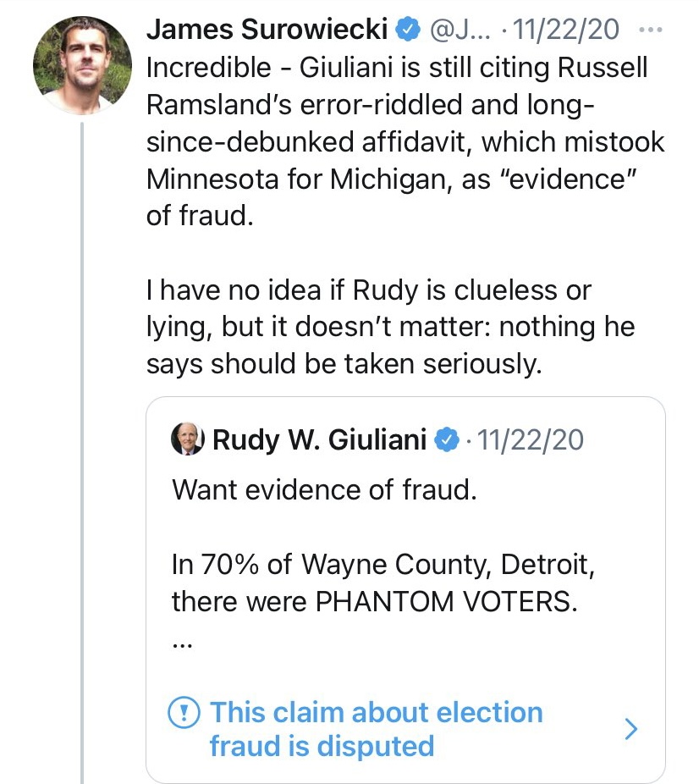Tap the paragraph starting "I have no idea"

pos(389,327)
